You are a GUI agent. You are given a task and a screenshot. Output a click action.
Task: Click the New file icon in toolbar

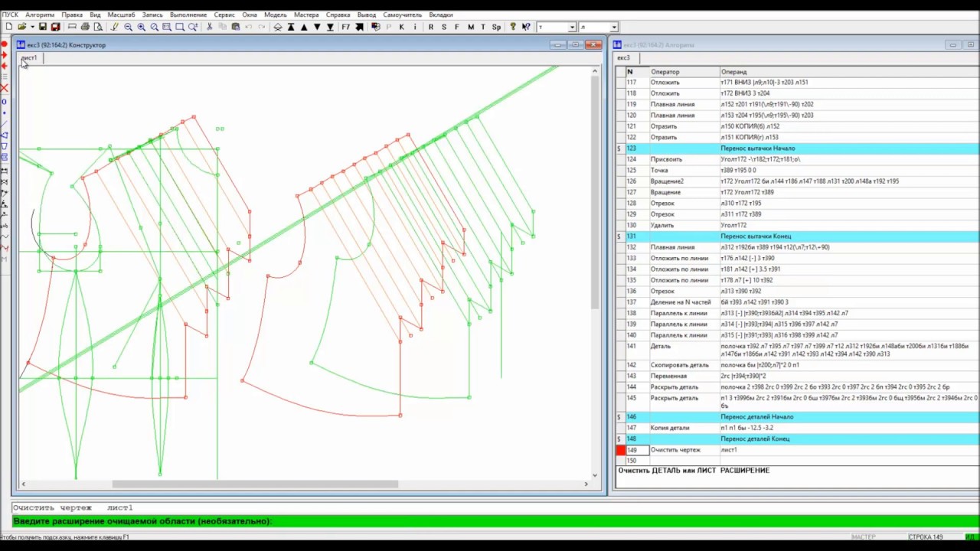coord(9,27)
